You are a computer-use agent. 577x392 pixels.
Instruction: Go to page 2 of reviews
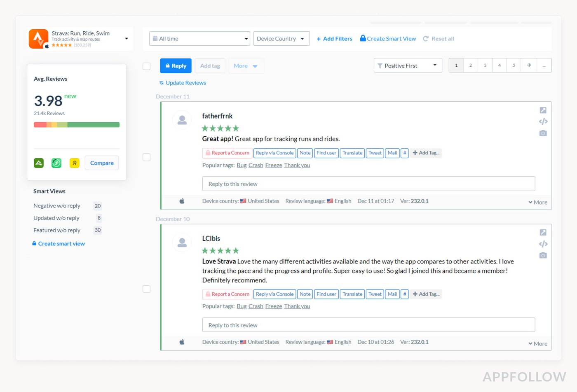(x=471, y=65)
